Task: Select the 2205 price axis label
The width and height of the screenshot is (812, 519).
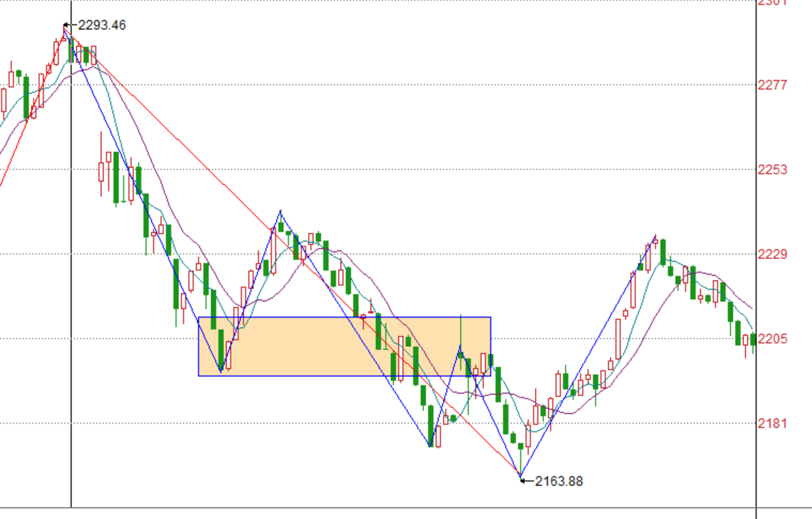Action: tap(772, 338)
